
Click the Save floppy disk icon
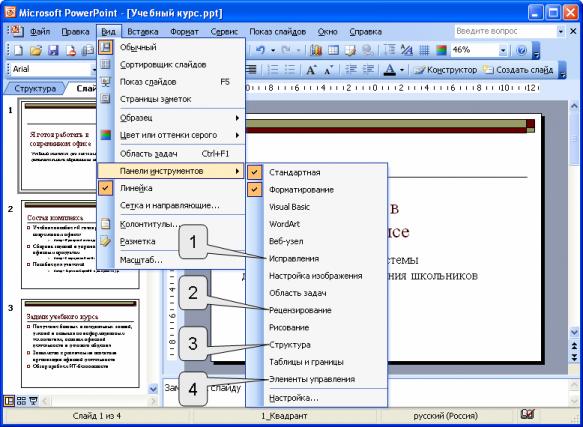(x=53, y=50)
